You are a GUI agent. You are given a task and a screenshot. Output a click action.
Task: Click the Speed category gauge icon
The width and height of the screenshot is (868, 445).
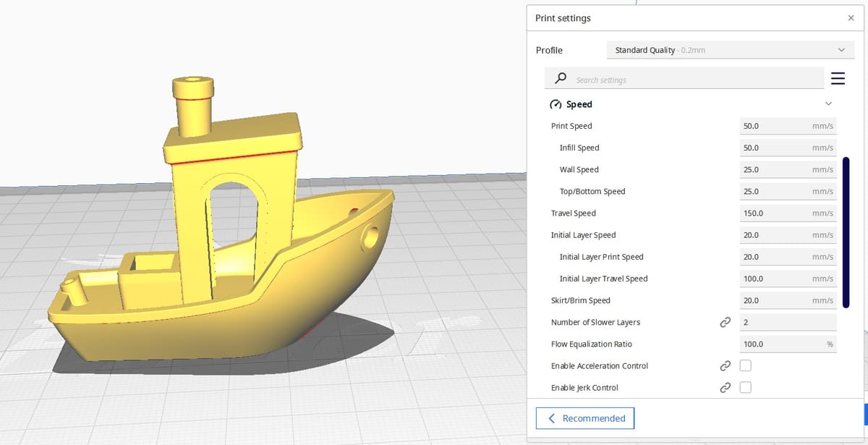pyautogui.click(x=556, y=104)
